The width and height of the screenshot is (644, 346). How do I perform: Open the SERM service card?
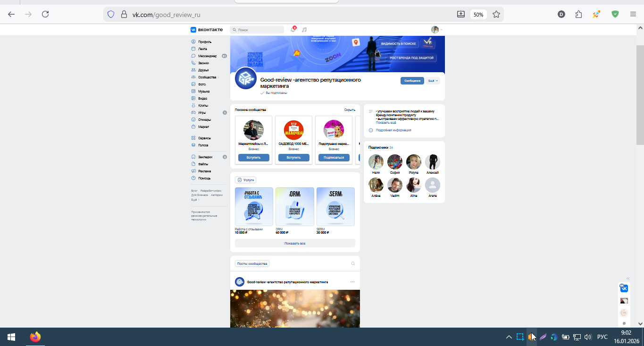335,207
